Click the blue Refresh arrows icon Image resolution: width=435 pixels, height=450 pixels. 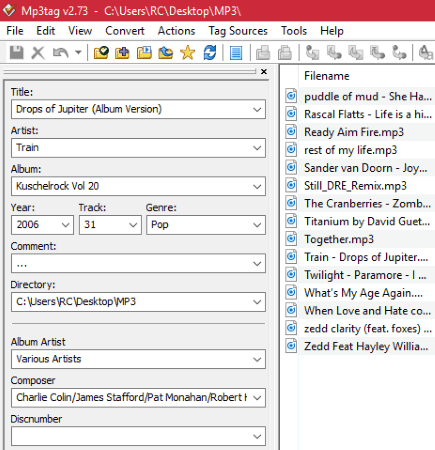[x=210, y=53]
